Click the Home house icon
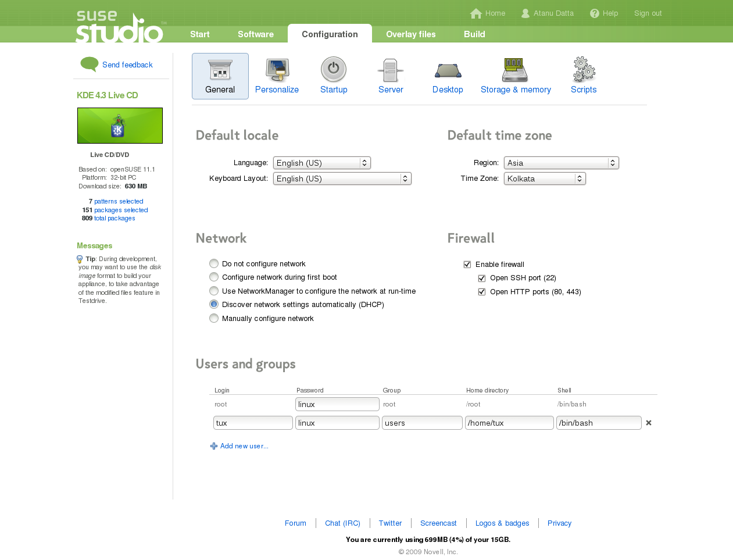This screenshot has height=560, width=733. pos(476,13)
